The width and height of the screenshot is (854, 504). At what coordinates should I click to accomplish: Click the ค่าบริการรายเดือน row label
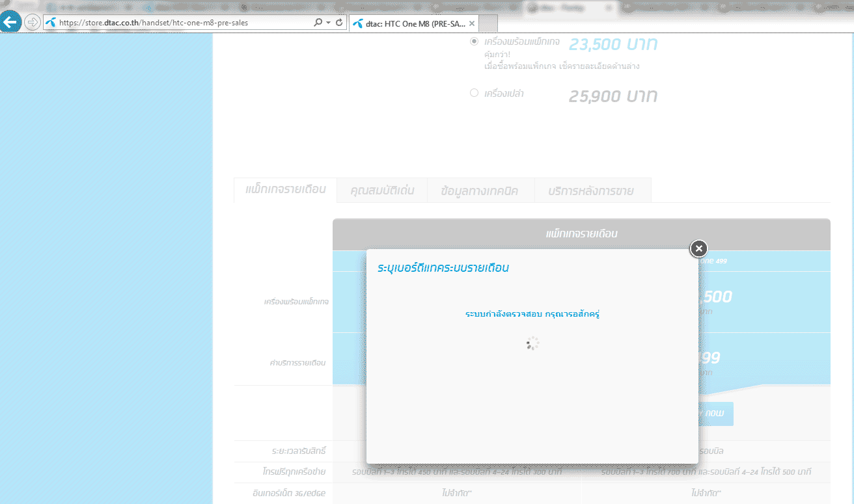pyautogui.click(x=297, y=363)
